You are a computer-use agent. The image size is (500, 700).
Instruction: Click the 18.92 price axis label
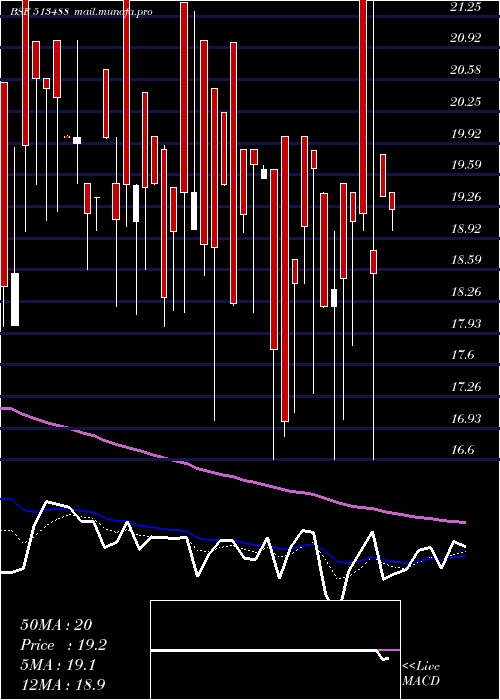tap(466, 228)
